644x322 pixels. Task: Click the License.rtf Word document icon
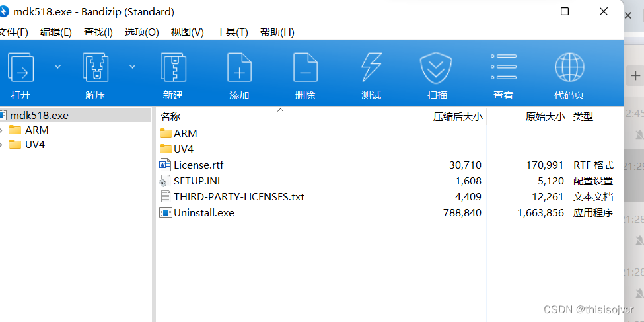pyautogui.click(x=165, y=165)
